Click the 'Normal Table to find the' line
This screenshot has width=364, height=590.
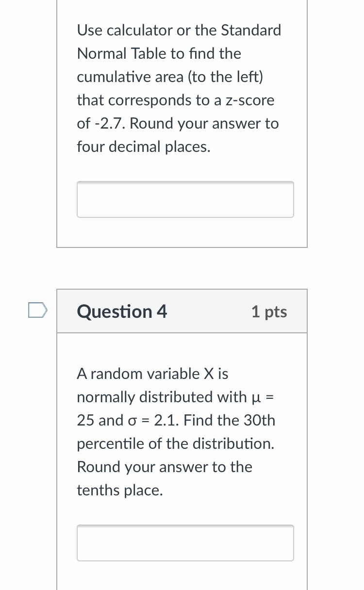pos(159,53)
